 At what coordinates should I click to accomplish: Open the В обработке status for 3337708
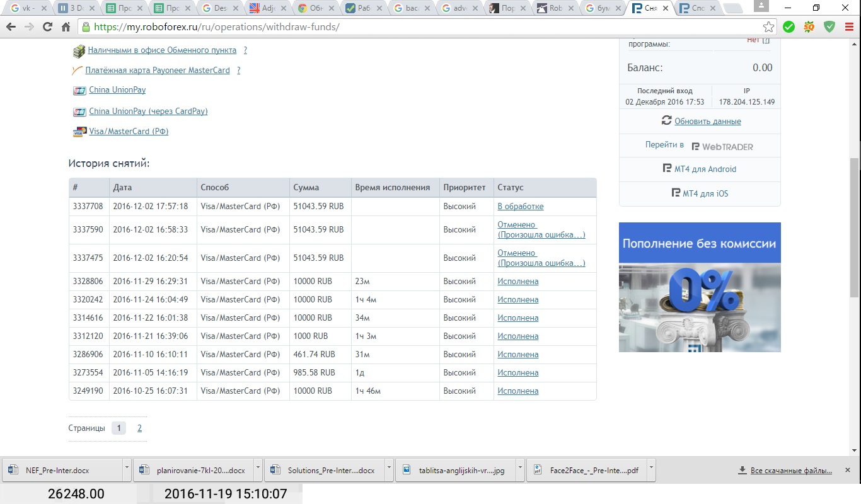pyautogui.click(x=521, y=207)
